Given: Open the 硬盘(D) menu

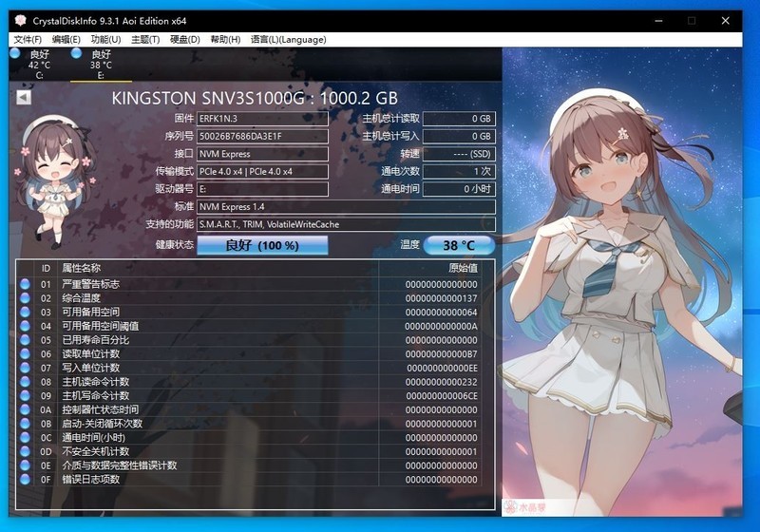Looking at the screenshot, I should 184,40.
